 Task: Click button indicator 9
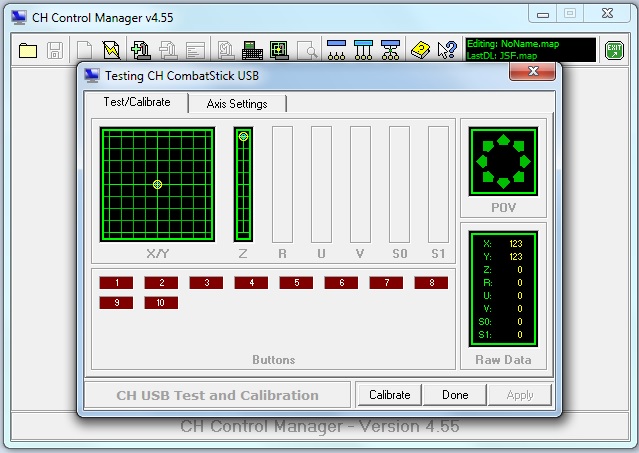coord(116,303)
